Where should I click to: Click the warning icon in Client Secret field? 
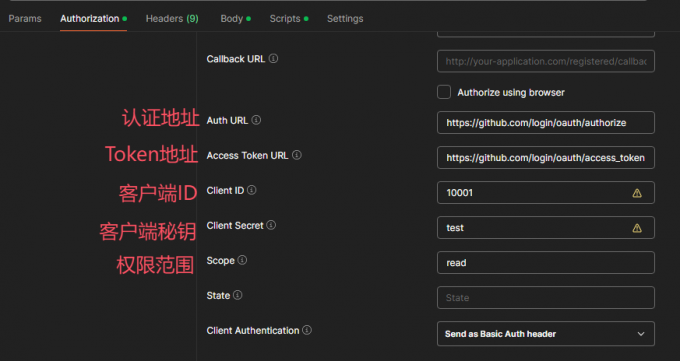coord(637,228)
